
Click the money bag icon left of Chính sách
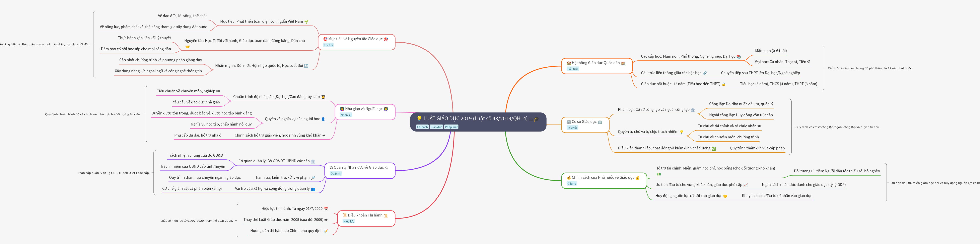coord(569,178)
